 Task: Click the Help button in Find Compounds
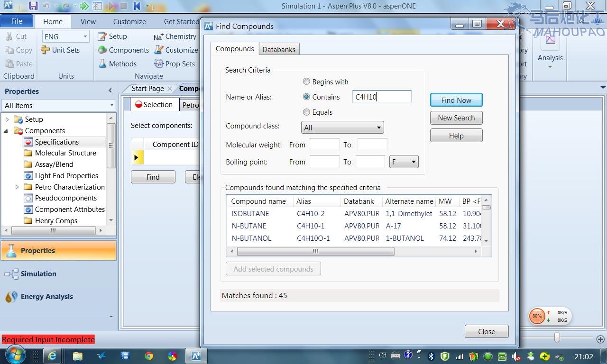[456, 136]
